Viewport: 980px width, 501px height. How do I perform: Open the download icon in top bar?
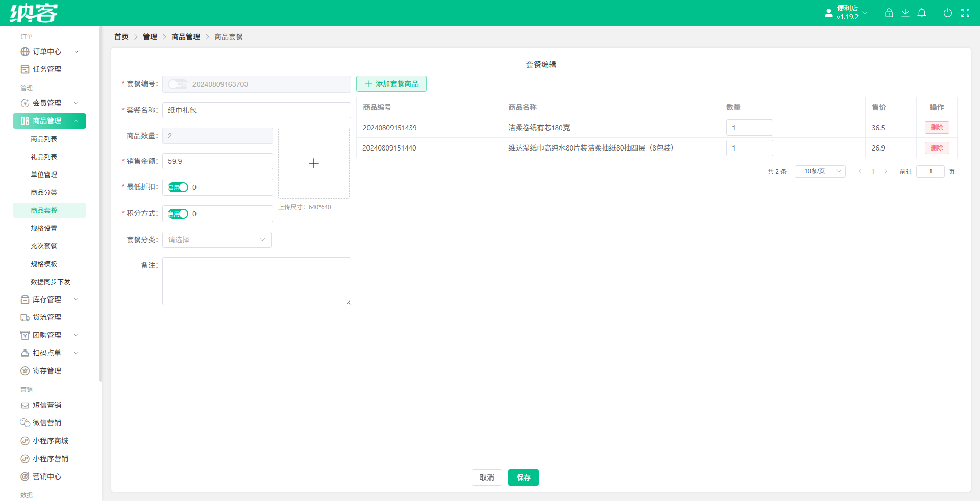(905, 13)
